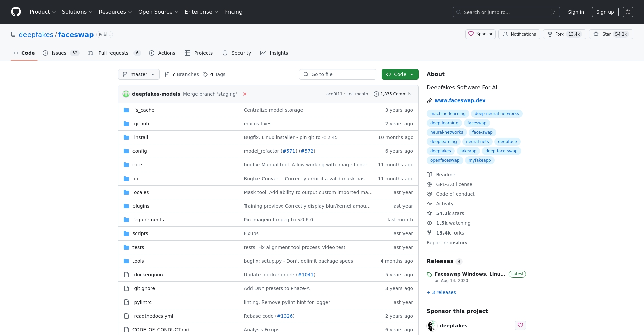Open the locales folder icon
This screenshot has height=335, width=644.
(x=126, y=192)
